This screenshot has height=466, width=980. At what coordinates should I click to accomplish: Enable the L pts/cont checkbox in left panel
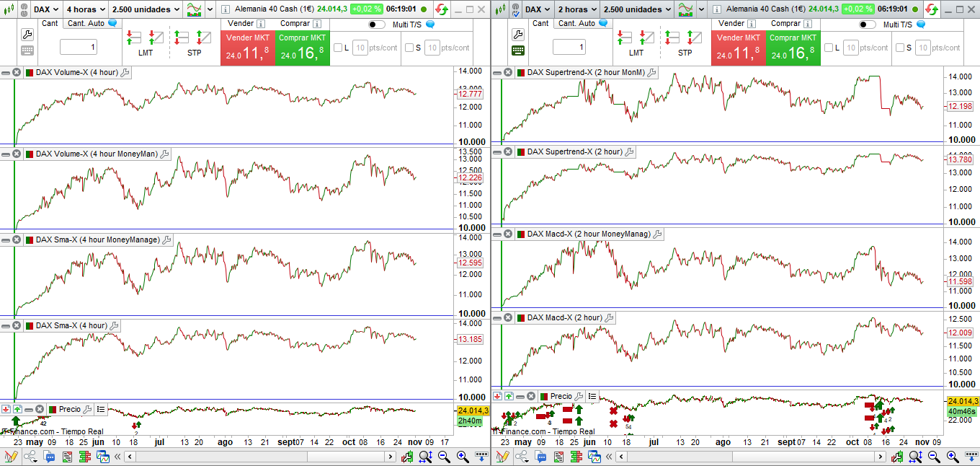pyautogui.click(x=338, y=48)
